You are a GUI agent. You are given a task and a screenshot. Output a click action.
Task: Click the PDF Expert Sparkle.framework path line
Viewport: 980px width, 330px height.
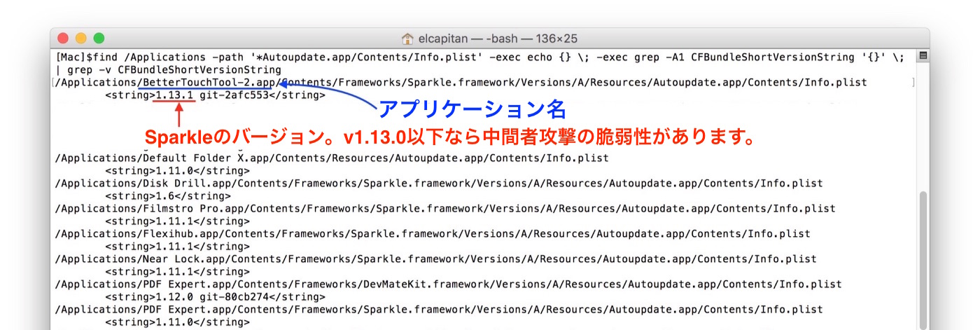coord(439,310)
